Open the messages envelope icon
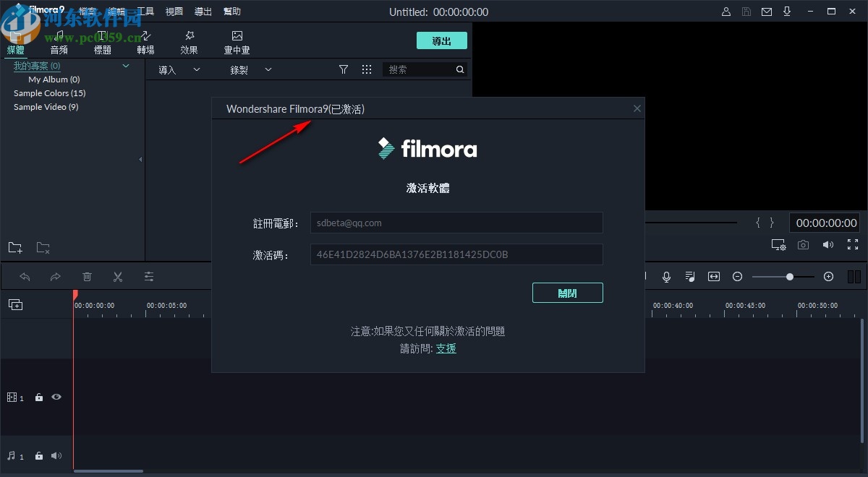 (767, 12)
